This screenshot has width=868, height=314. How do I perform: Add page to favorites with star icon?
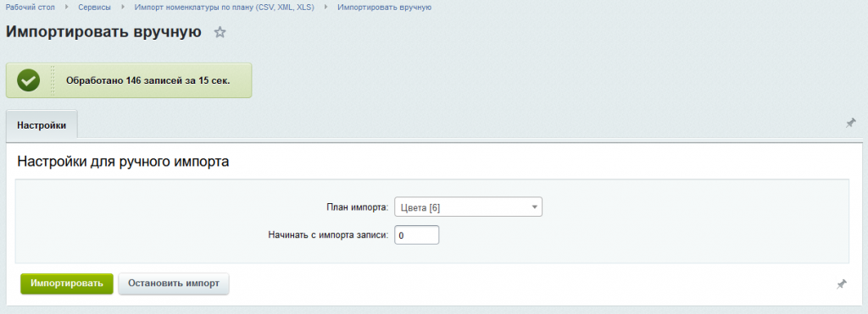click(220, 32)
